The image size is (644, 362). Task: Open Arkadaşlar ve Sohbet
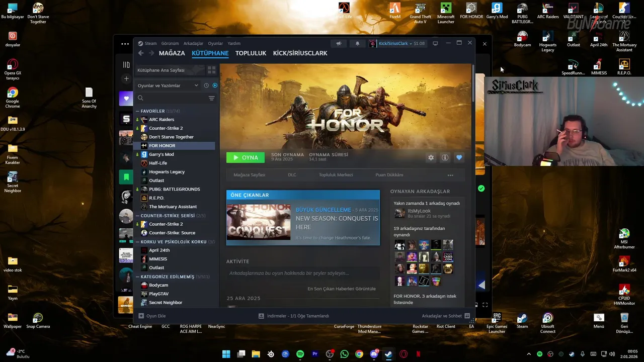click(x=446, y=316)
